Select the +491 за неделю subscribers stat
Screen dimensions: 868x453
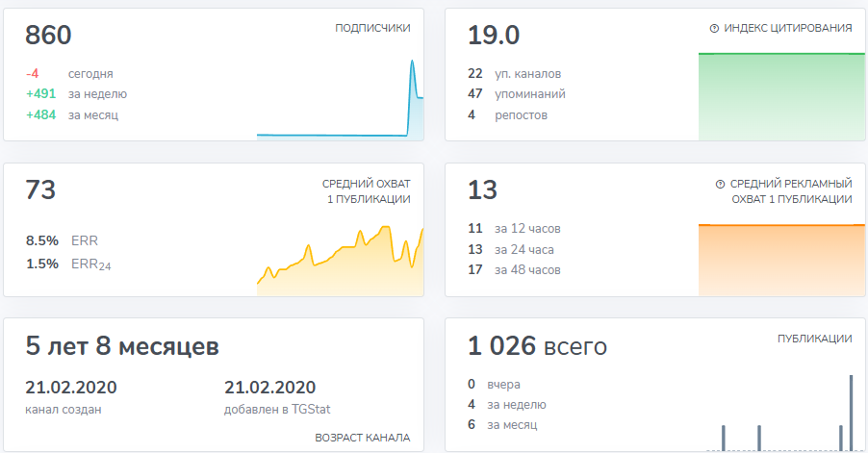(76, 94)
